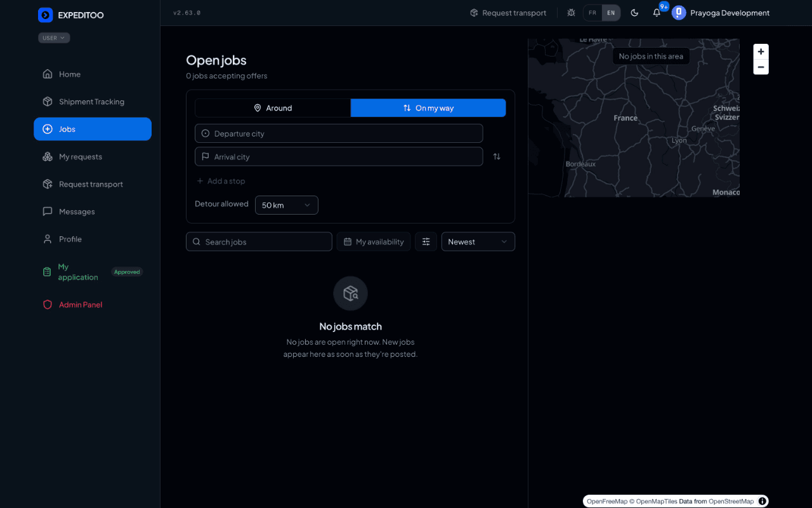Switch to the Around tab
Screen dimensions: 812x508
[x=273, y=108]
